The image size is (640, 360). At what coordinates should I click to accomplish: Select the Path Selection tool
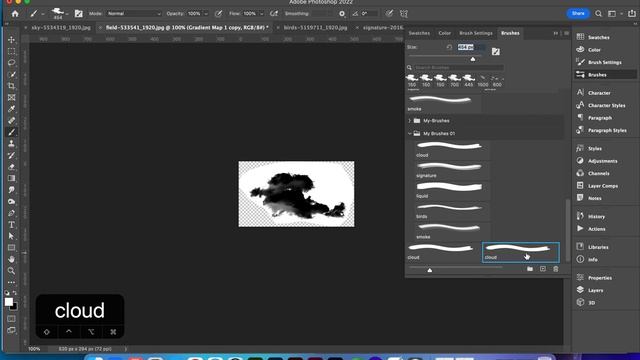tap(11, 236)
